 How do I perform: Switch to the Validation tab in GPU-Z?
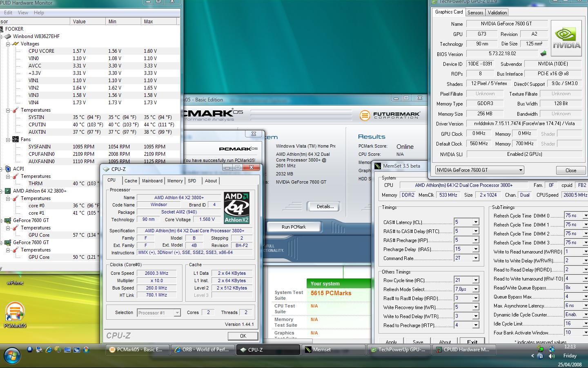tap(497, 13)
